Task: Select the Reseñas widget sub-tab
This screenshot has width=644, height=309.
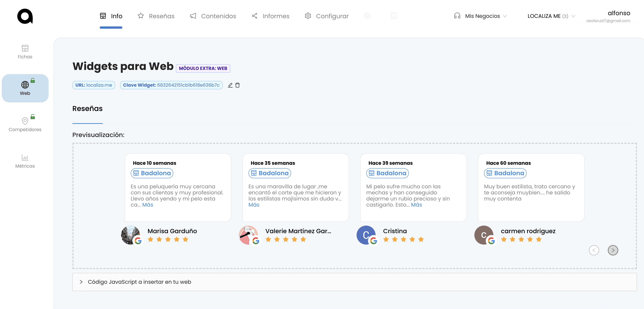Action: [x=88, y=109]
